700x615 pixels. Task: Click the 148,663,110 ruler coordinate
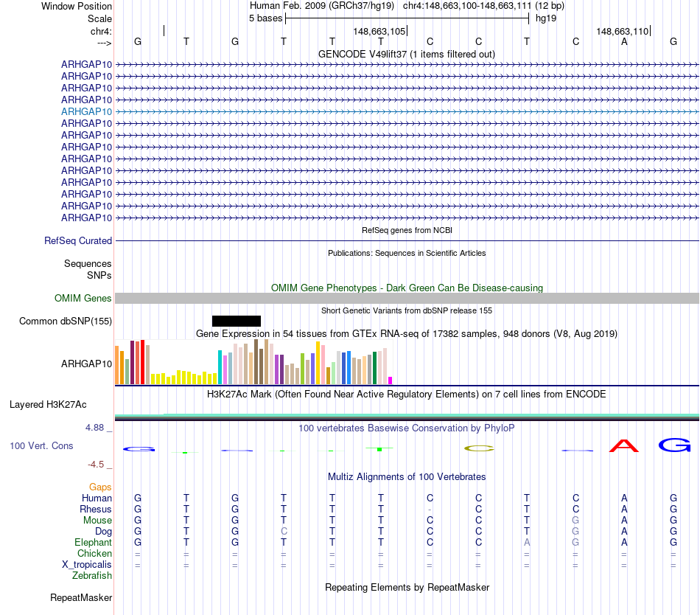623,31
